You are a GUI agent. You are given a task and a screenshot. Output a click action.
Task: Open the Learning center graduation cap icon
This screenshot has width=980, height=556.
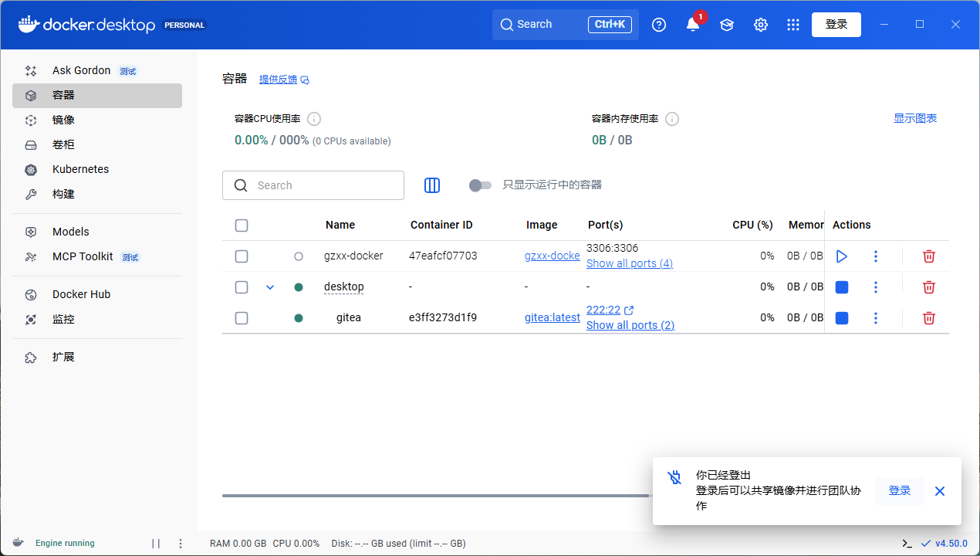[727, 25]
